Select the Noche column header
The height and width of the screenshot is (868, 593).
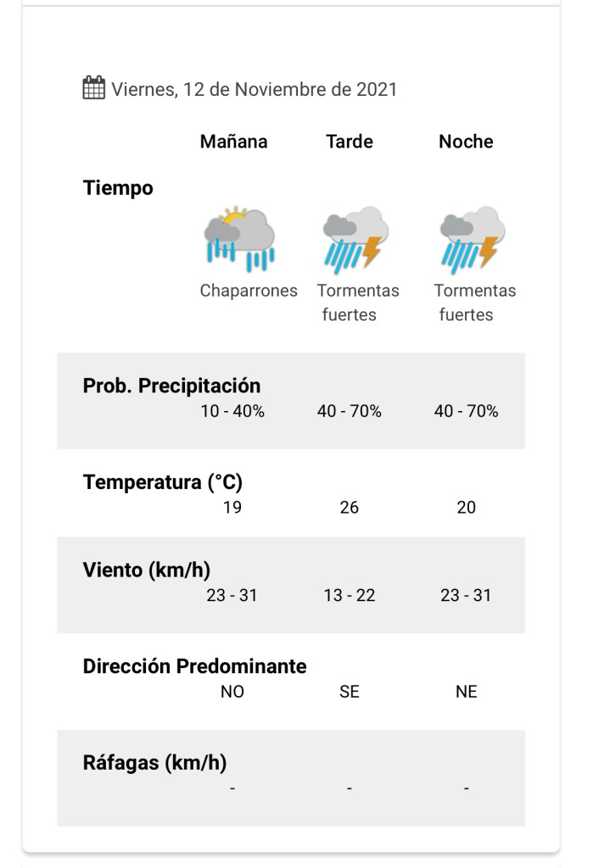pos(466,142)
